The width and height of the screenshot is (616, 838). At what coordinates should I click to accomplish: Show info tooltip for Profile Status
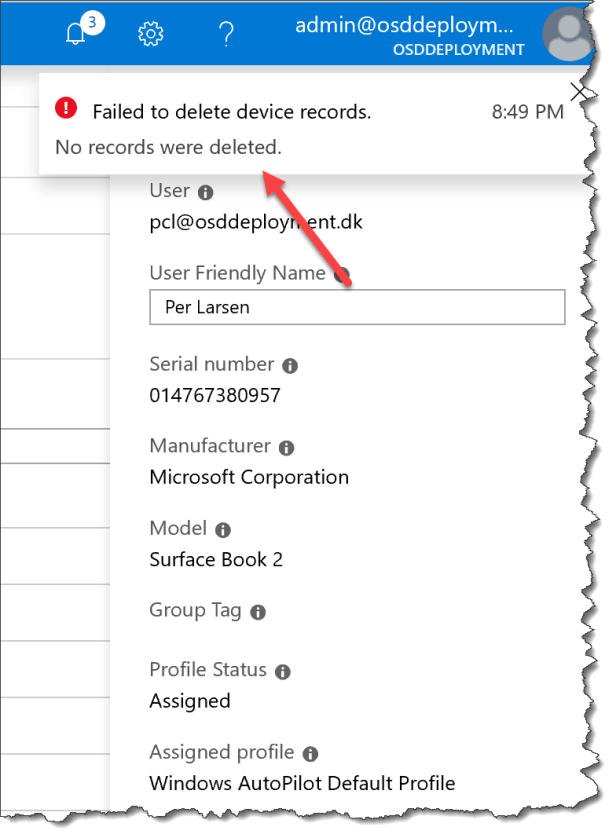tap(282, 672)
